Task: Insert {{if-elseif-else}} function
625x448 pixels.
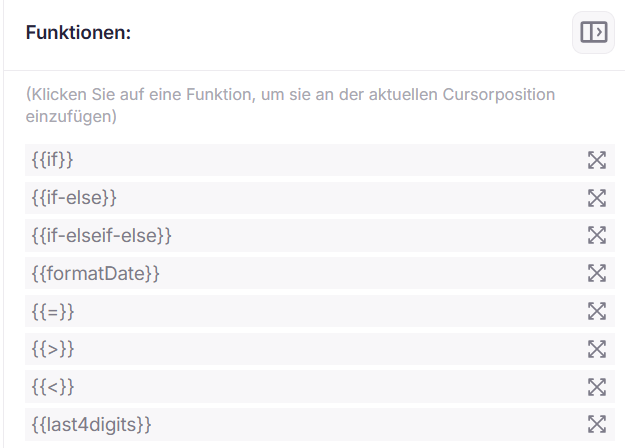Action: [102, 235]
